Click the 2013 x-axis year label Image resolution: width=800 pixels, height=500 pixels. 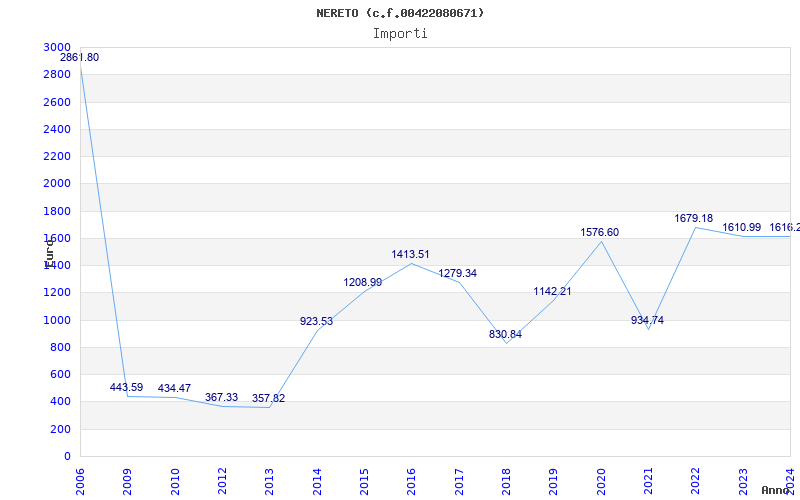pyautogui.click(x=269, y=482)
